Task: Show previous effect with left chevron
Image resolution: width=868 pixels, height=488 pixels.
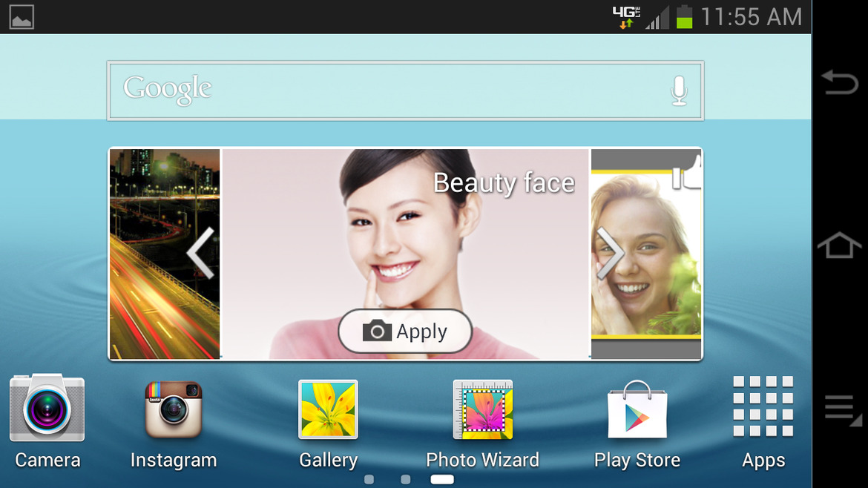Action: point(200,253)
